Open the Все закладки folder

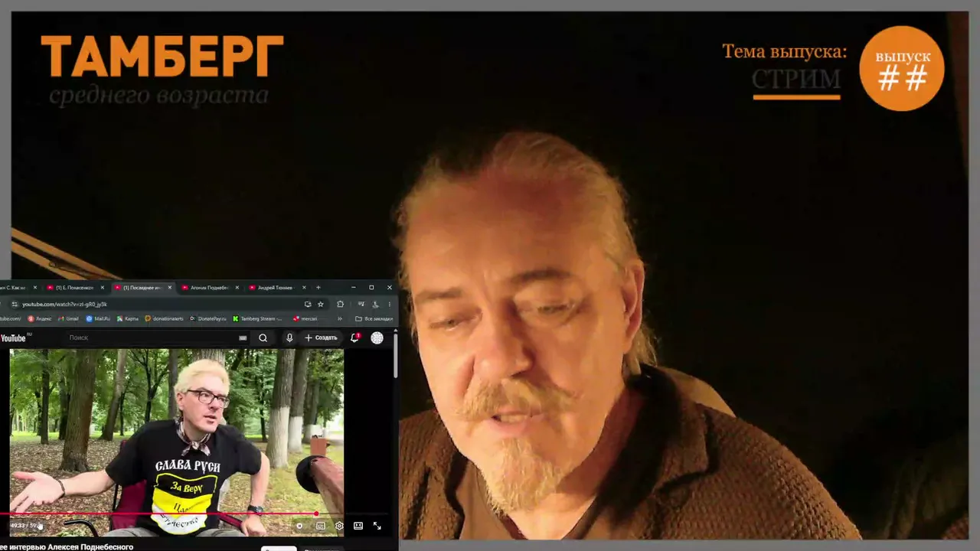point(374,318)
